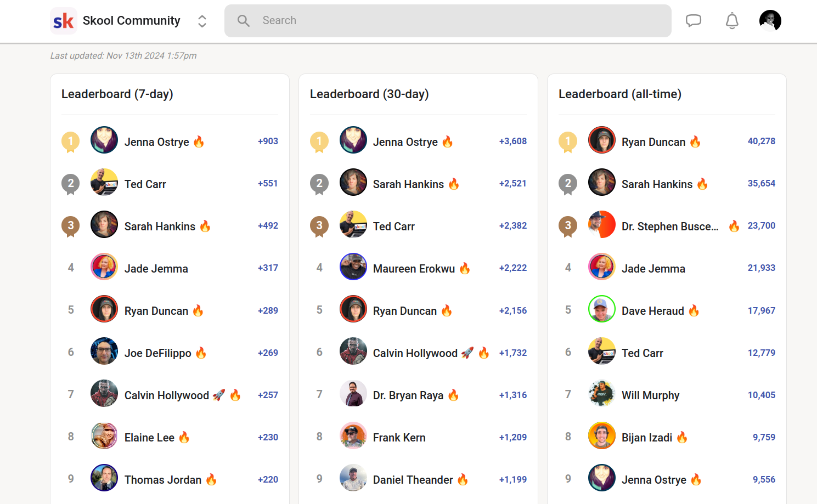
Task: Click gold rank 1 medal in 7-day leaderboard
Action: point(71,142)
